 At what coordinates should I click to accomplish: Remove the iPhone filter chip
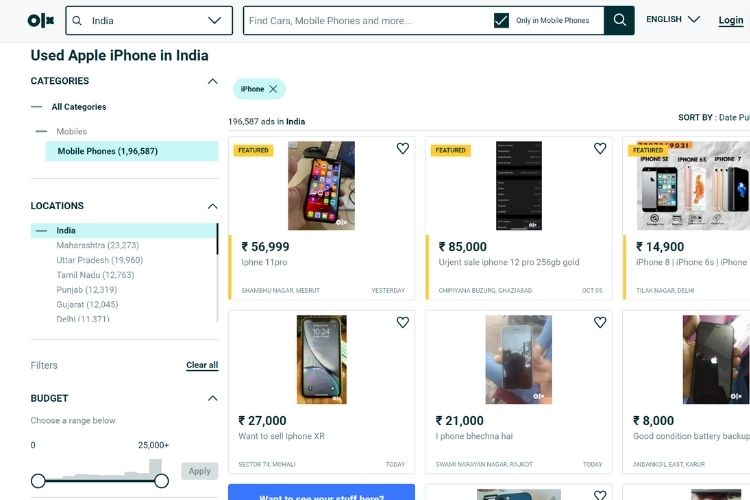click(273, 89)
